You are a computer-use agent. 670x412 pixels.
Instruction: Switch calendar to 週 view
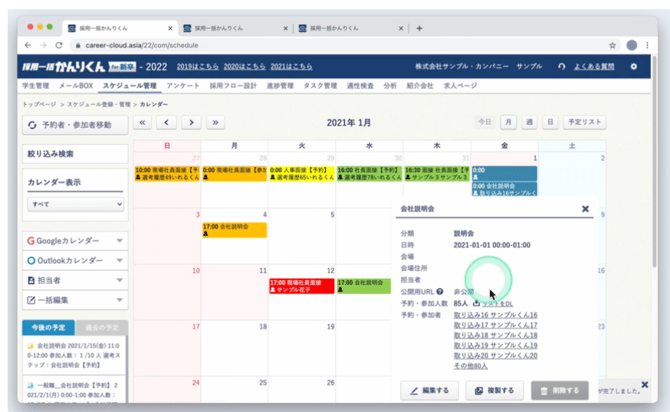tap(530, 122)
